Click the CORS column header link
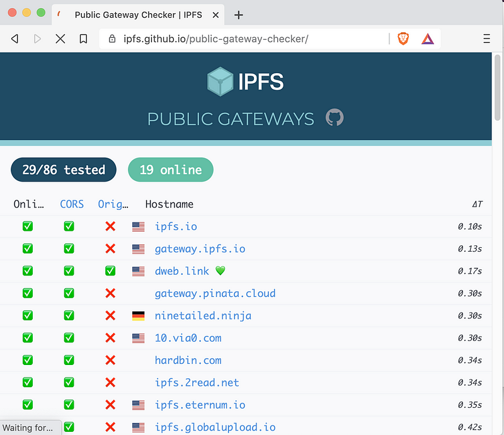 [72, 204]
